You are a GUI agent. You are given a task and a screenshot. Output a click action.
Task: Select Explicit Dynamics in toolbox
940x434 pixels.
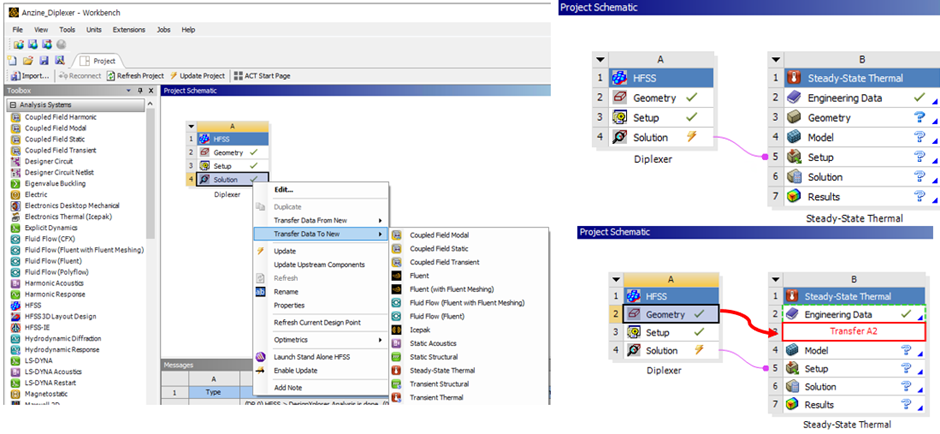point(51,228)
